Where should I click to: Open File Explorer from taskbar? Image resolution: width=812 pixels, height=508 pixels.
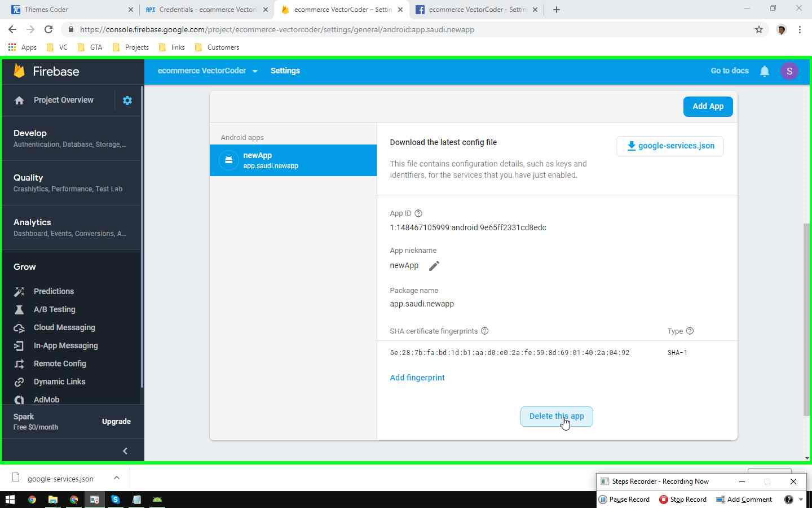click(53, 500)
